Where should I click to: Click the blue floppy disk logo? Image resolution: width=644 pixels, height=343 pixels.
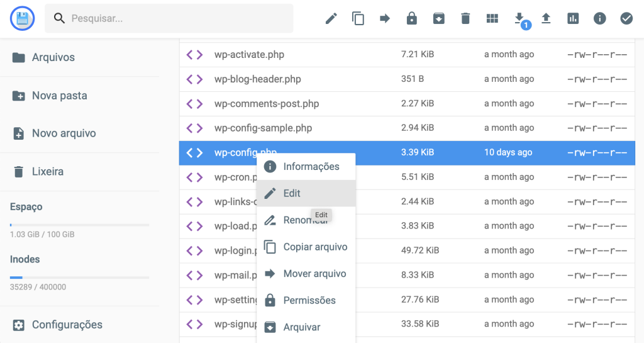22,18
